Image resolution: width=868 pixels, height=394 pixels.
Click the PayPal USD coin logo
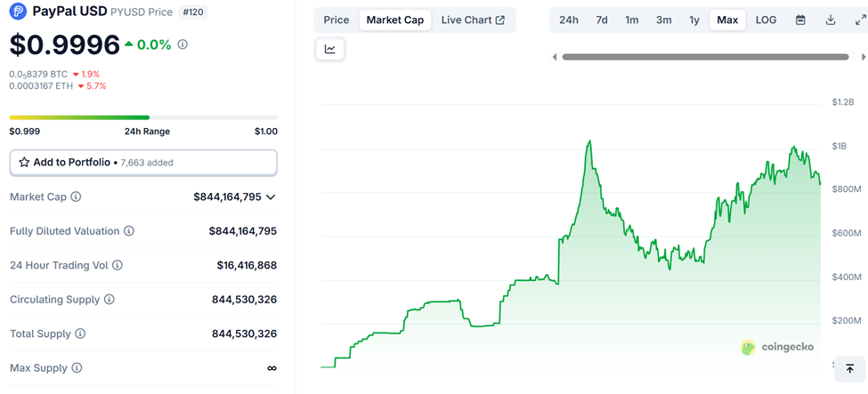[x=19, y=12]
